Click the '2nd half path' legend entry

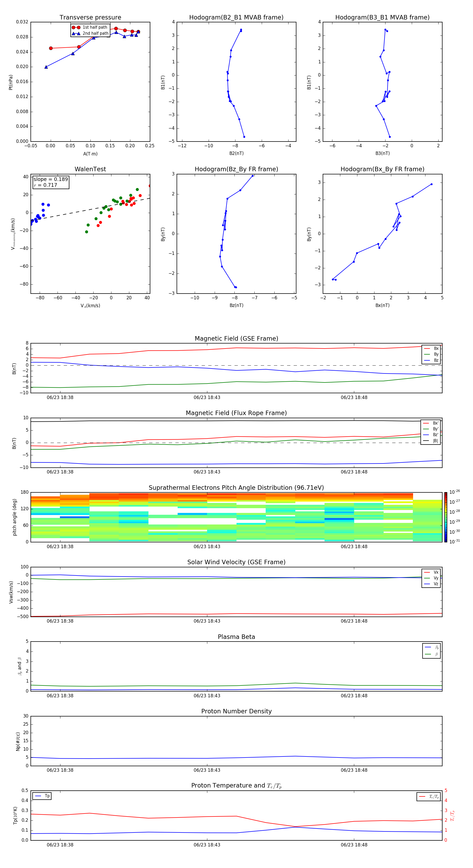click(x=90, y=33)
